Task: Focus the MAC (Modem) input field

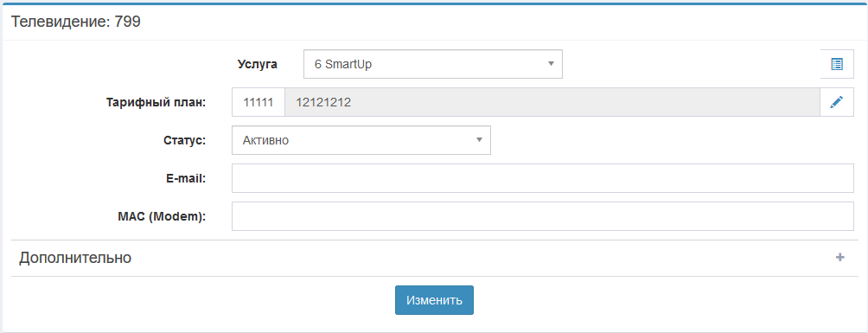Action: point(543,216)
